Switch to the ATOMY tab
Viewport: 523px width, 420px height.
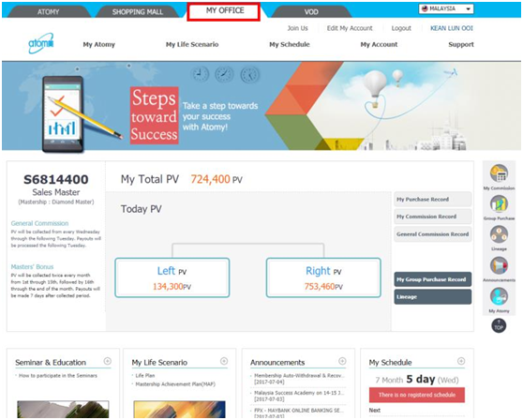tap(49, 11)
